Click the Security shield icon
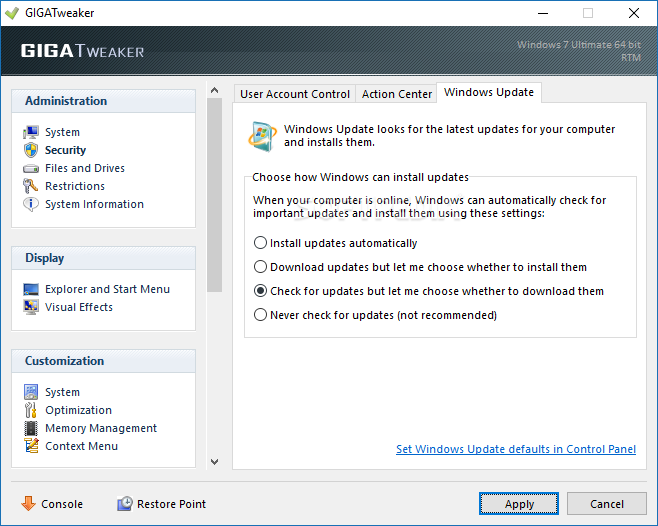Image resolution: width=658 pixels, height=526 pixels. 31,150
